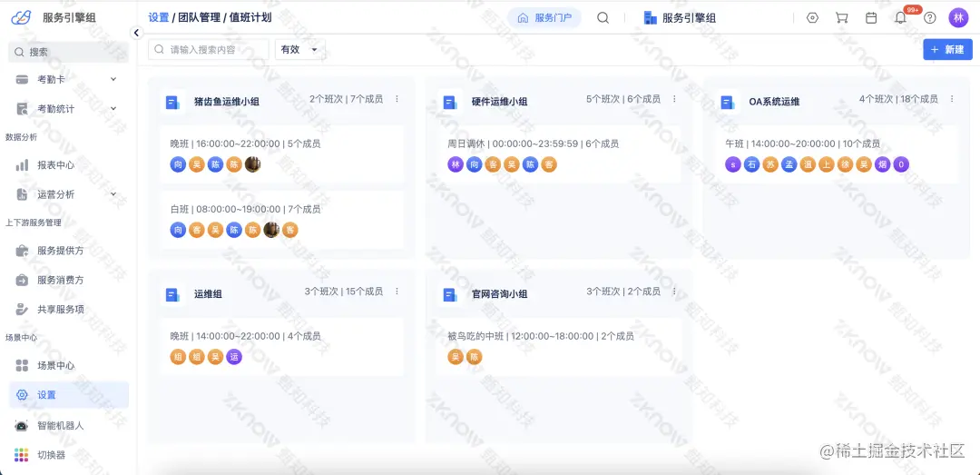
Task: Open more options for 官网咨询小组 card
Action: [x=674, y=291]
